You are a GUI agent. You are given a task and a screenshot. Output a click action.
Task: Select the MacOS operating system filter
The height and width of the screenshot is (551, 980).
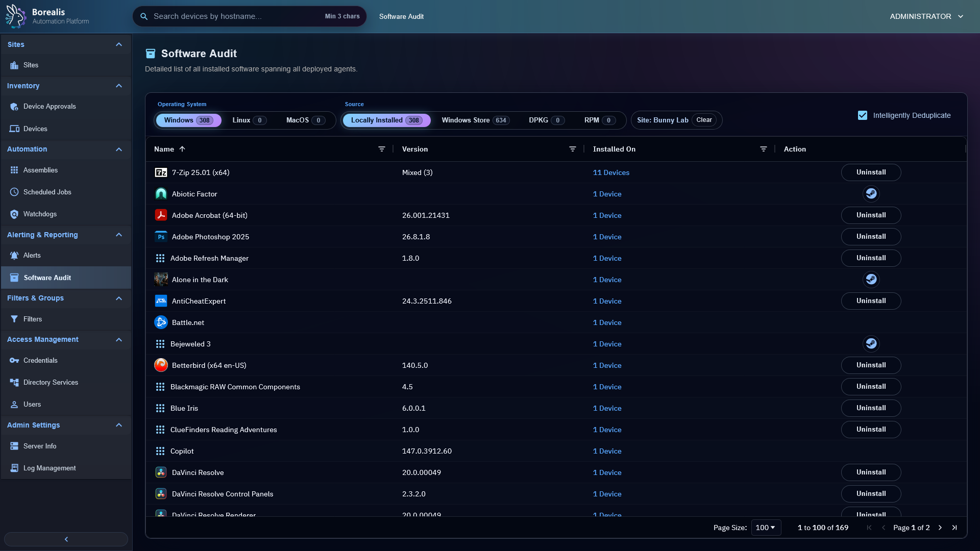click(x=305, y=120)
